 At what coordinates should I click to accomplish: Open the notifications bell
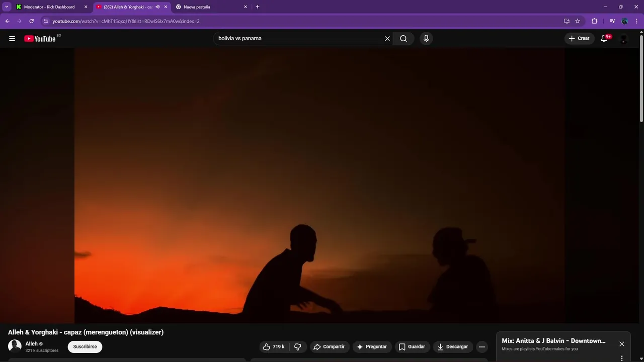(605, 38)
